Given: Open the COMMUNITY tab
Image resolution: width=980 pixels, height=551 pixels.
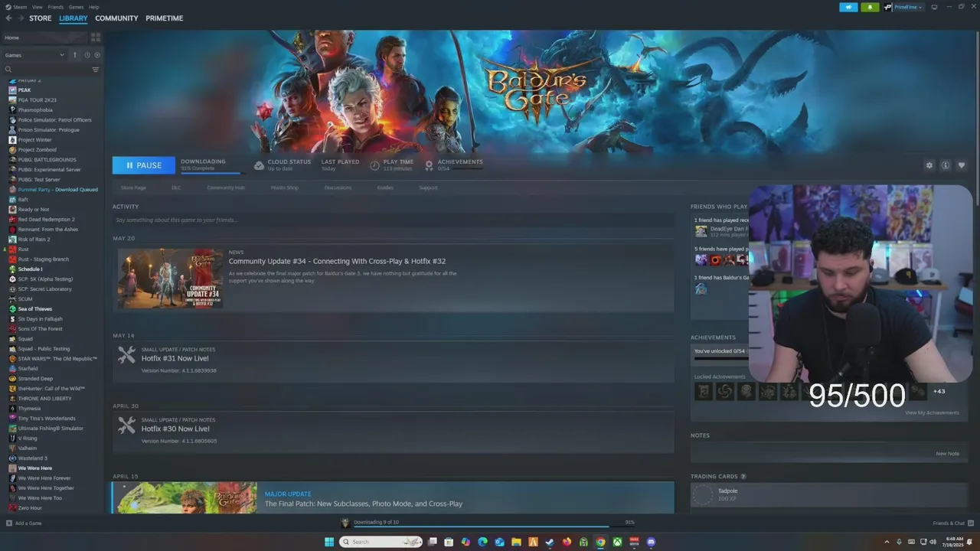Looking at the screenshot, I should click(116, 18).
